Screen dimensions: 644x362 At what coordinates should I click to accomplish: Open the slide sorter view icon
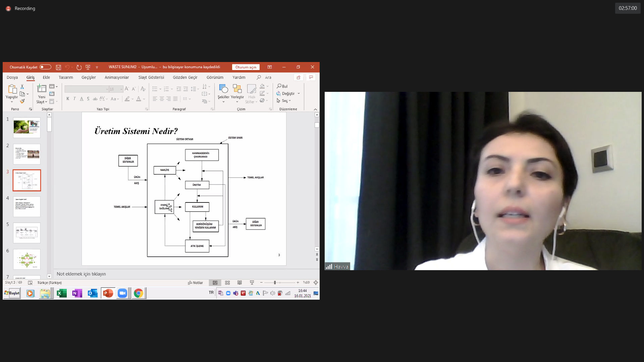227,283
